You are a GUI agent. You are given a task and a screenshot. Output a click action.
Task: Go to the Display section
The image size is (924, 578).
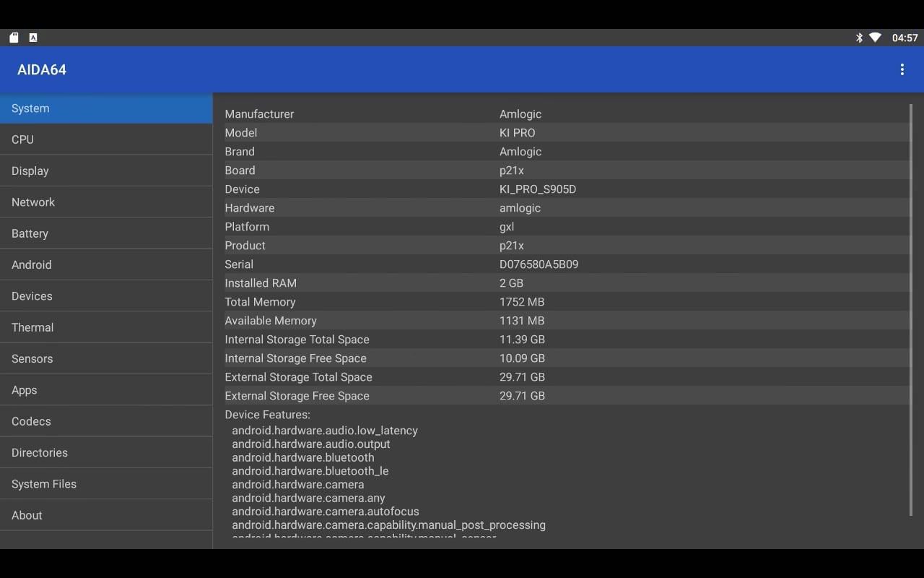pyautogui.click(x=106, y=171)
